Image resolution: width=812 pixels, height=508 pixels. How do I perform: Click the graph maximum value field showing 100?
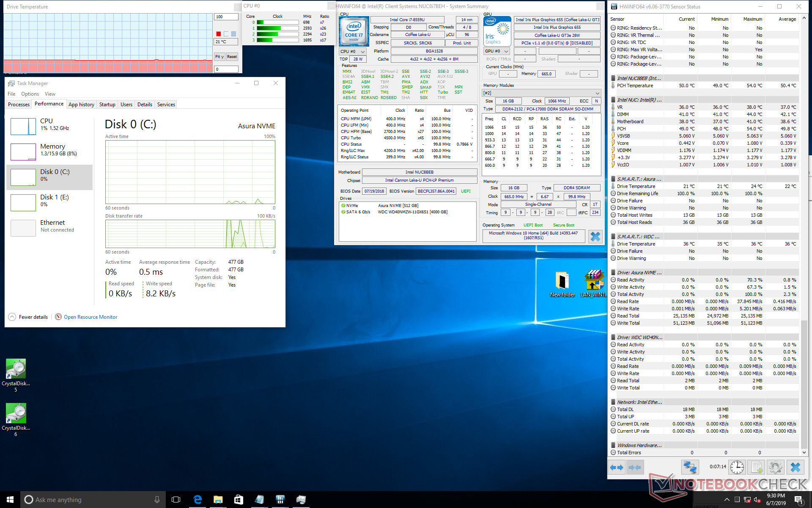point(226,17)
